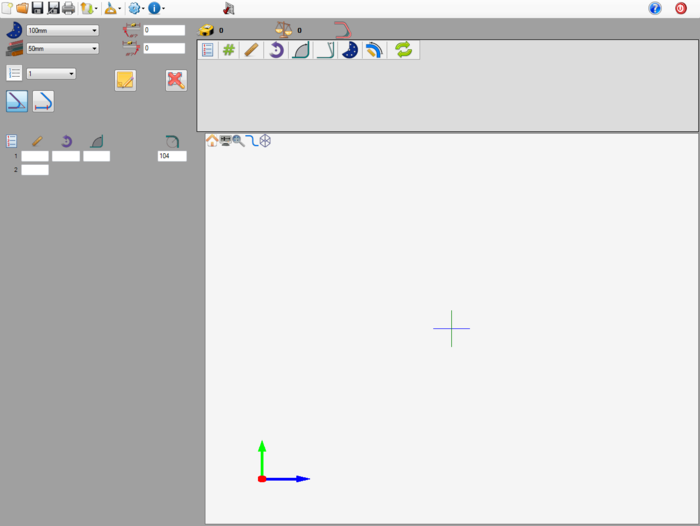Screen dimensions: 700x526
Task: Click the list column icon in results toolbar
Action: (208, 50)
